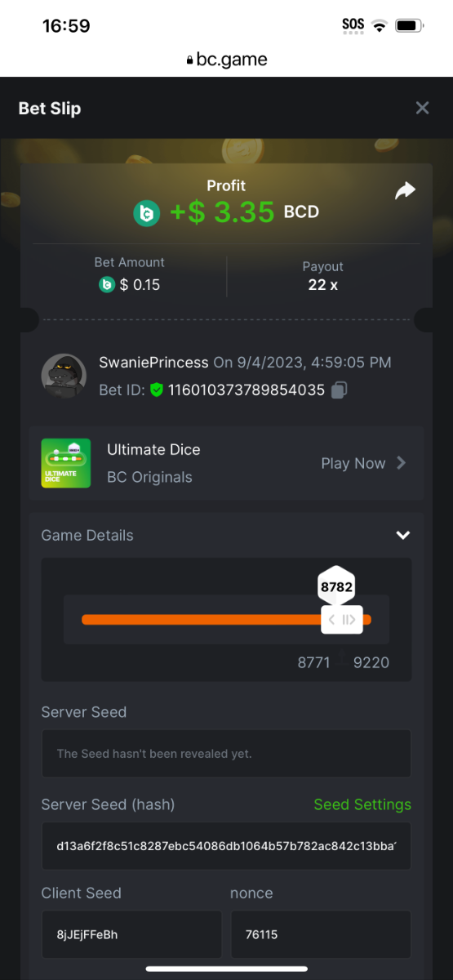Tap the Wi-Fi status icon
453x980 pixels.
379,25
